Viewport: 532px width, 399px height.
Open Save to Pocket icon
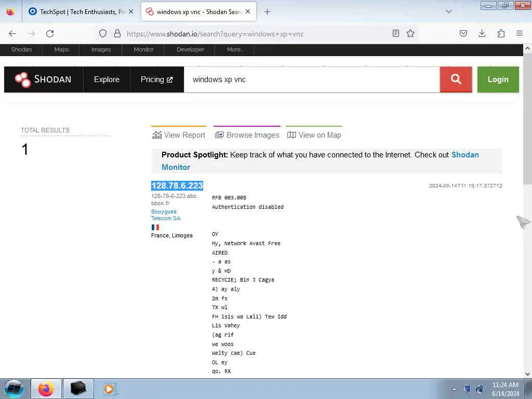tap(463, 33)
